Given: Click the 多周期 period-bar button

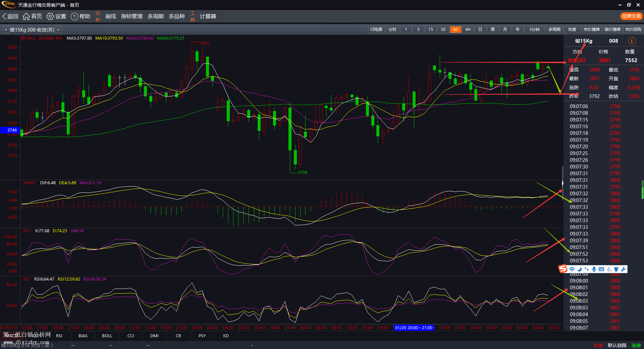Looking at the screenshot, I should point(554,30).
